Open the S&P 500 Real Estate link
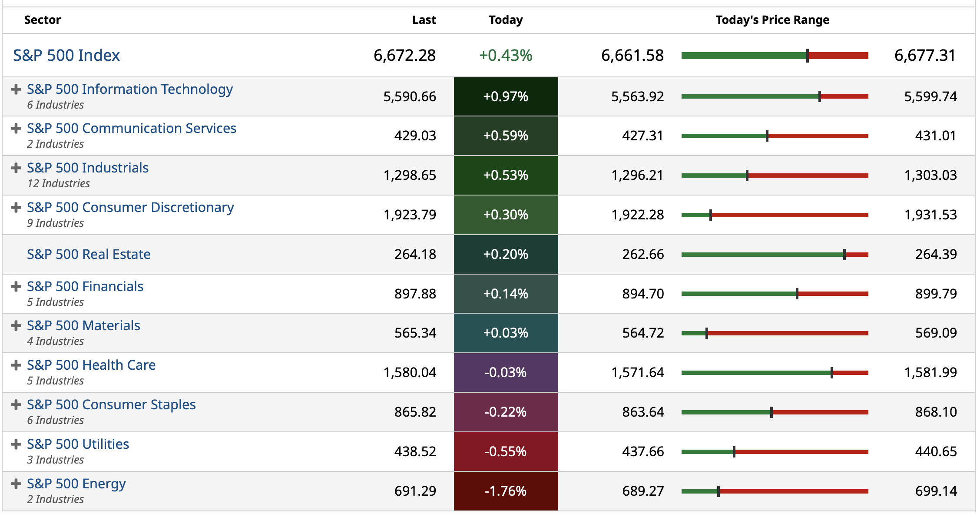The image size is (980, 517). tap(89, 254)
